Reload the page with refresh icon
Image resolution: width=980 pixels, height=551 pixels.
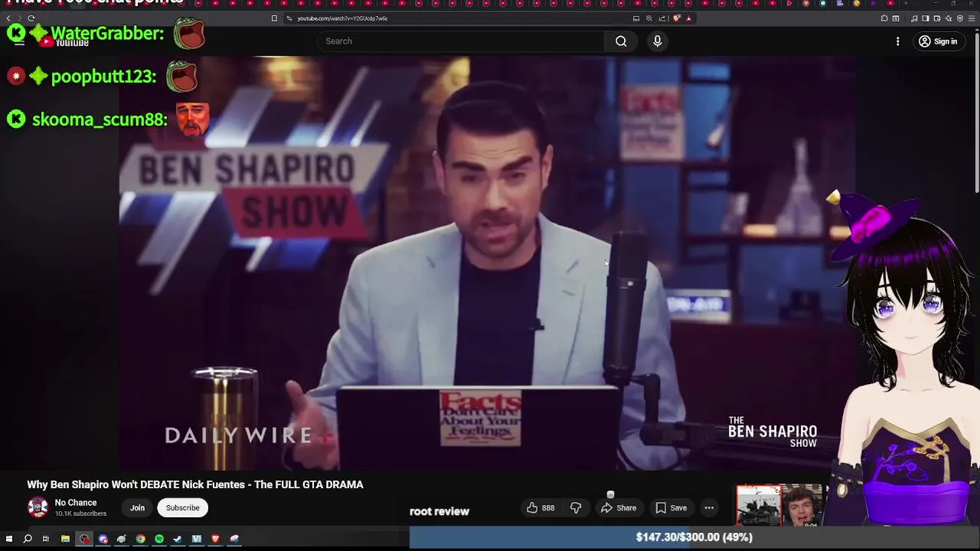31,18
